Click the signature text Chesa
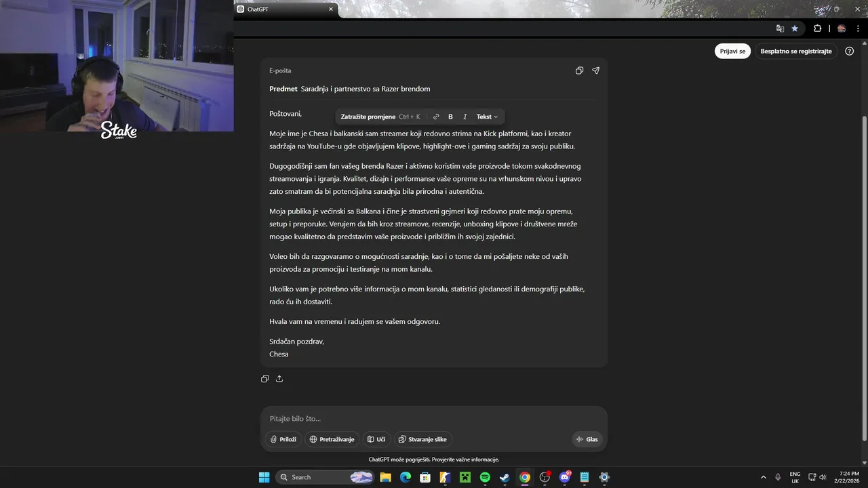868x488 pixels. click(x=279, y=354)
